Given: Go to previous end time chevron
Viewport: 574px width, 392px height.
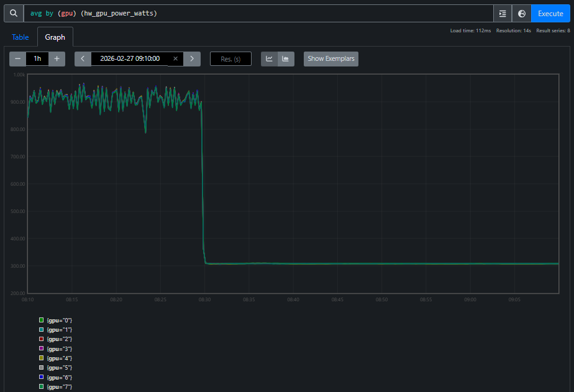Looking at the screenshot, I should (83, 59).
